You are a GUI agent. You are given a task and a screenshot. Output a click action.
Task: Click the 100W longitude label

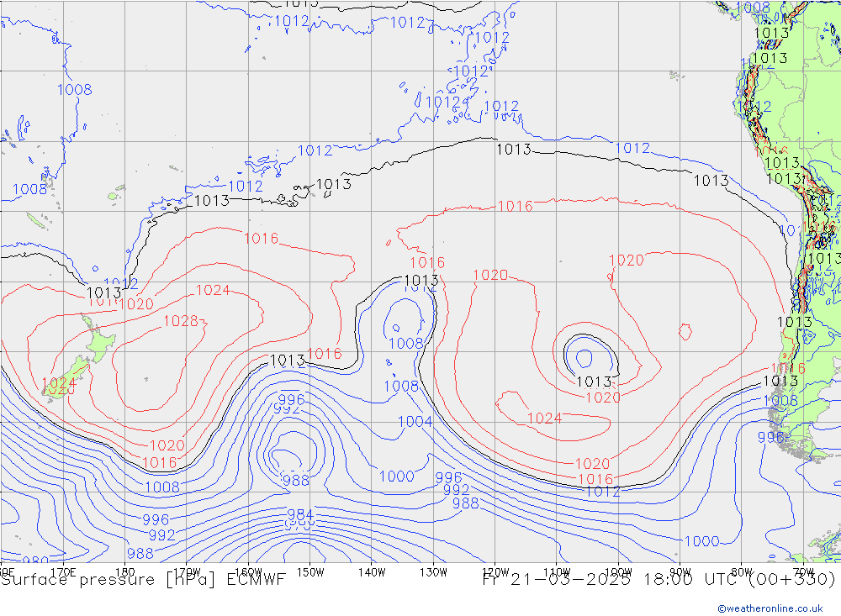[x=618, y=572]
